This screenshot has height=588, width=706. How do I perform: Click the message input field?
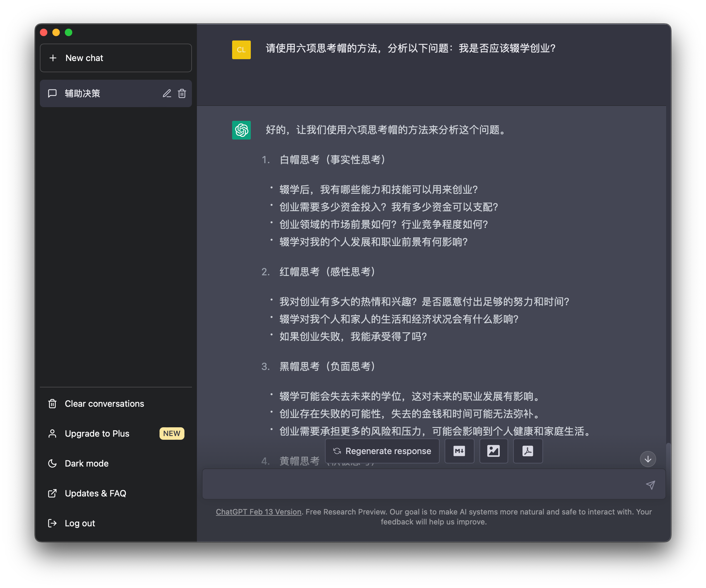tap(420, 485)
